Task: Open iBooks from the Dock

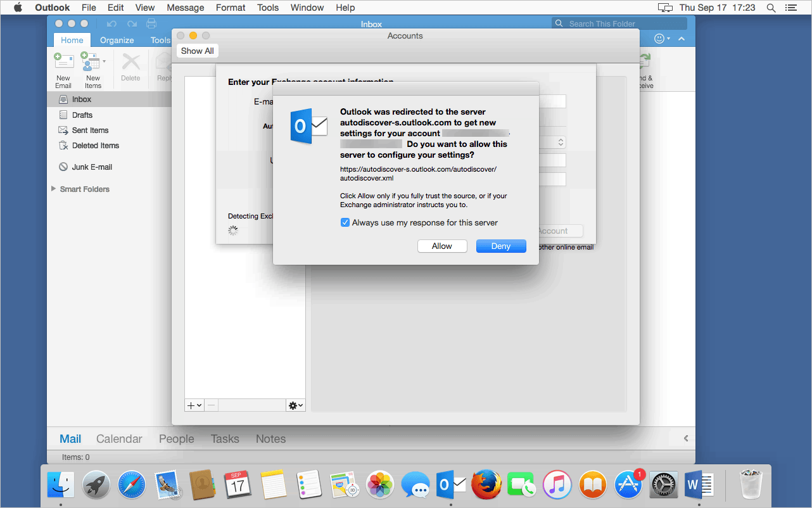Action: (x=593, y=485)
